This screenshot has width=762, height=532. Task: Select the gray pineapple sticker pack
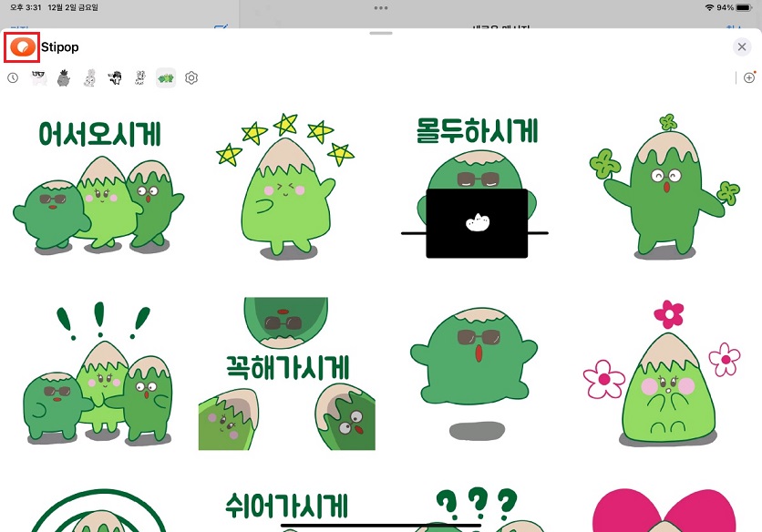tap(64, 77)
